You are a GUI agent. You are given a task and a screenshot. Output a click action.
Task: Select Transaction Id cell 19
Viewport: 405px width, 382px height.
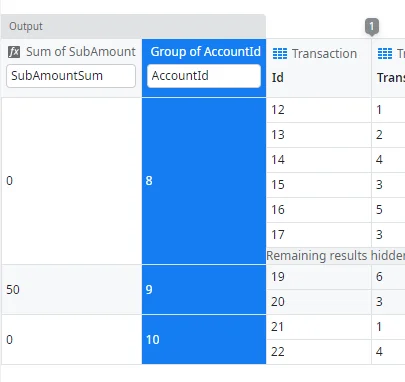(319, 277)
